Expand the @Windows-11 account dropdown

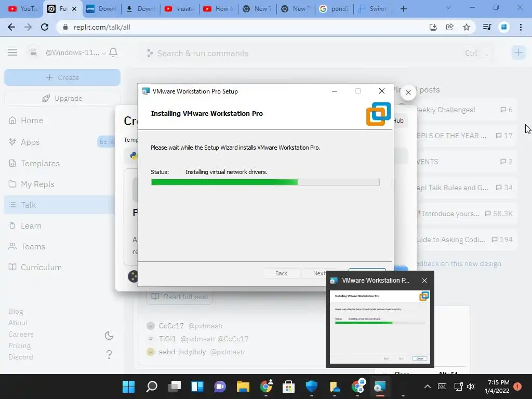[104, 53]
